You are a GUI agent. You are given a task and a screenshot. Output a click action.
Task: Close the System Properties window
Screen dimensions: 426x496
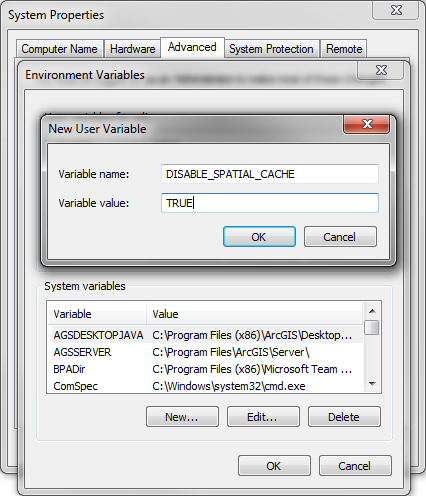click(x=396, y=10)
